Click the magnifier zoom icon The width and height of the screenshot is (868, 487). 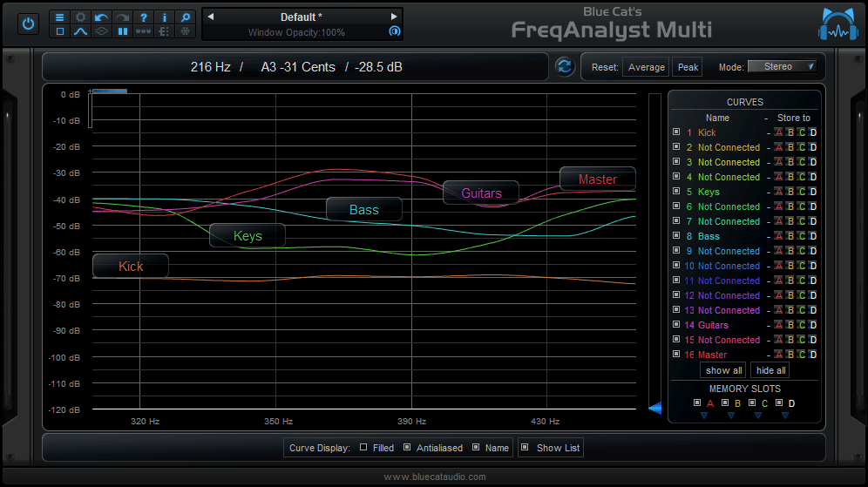(x=185, y=17)
